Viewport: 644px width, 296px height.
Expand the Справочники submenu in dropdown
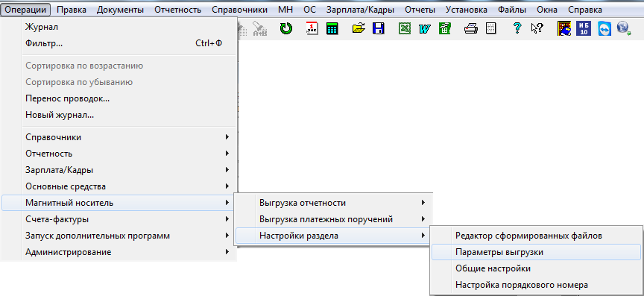point(119,137)
